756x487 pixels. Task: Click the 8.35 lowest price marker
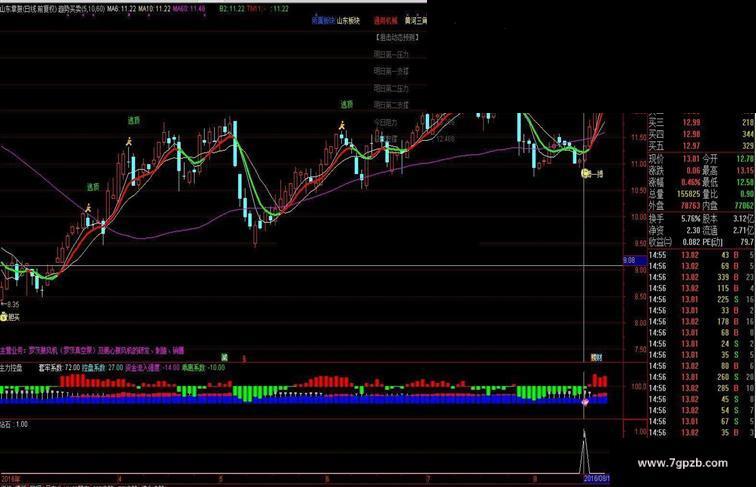pos(10,304)
